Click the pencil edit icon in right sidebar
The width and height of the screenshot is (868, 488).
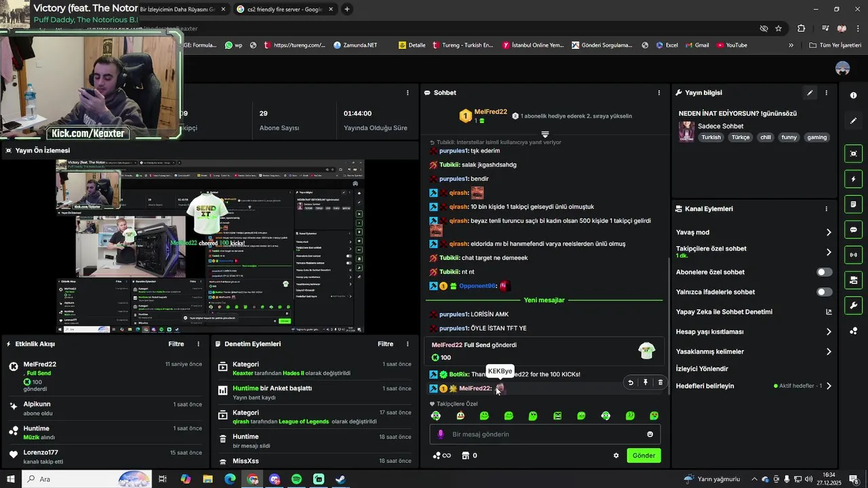853,121
